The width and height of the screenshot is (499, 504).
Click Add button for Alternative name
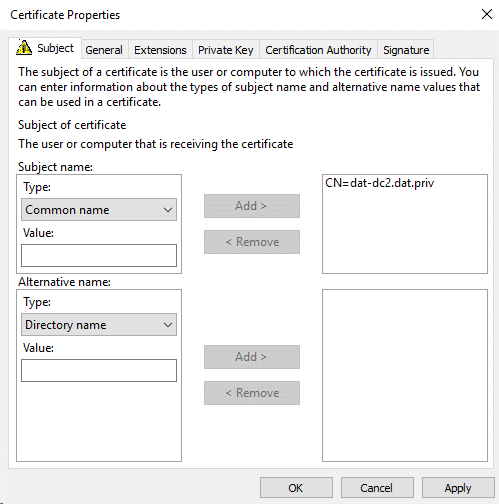click(252, 357)
